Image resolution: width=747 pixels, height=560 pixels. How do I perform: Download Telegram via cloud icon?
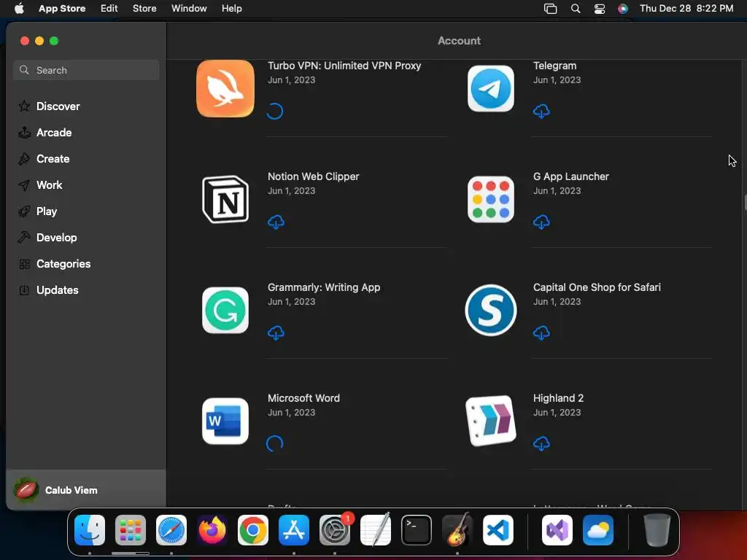click(541, 112)
